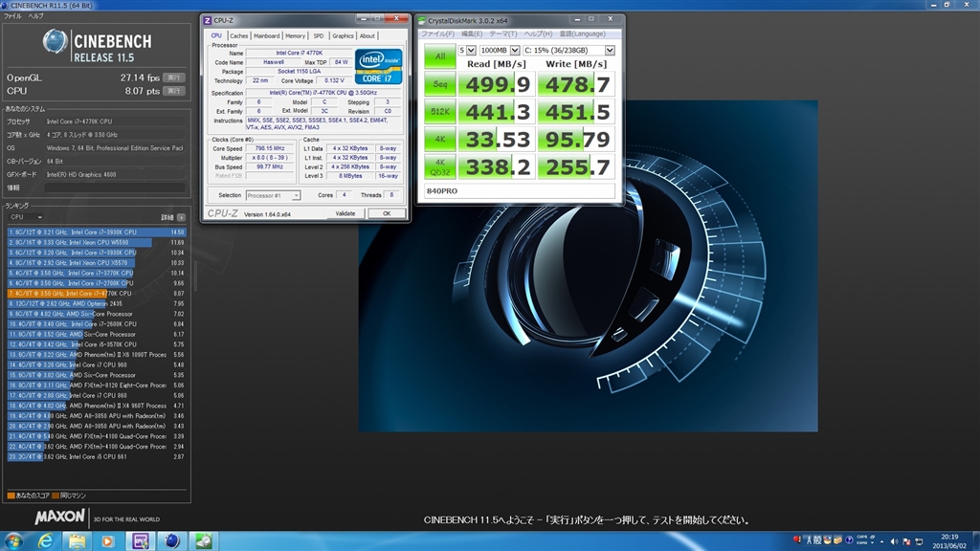Open the drive selection dropdown C: 15%
This screenshot has height=551, width=980.
(x=568, y=50)
